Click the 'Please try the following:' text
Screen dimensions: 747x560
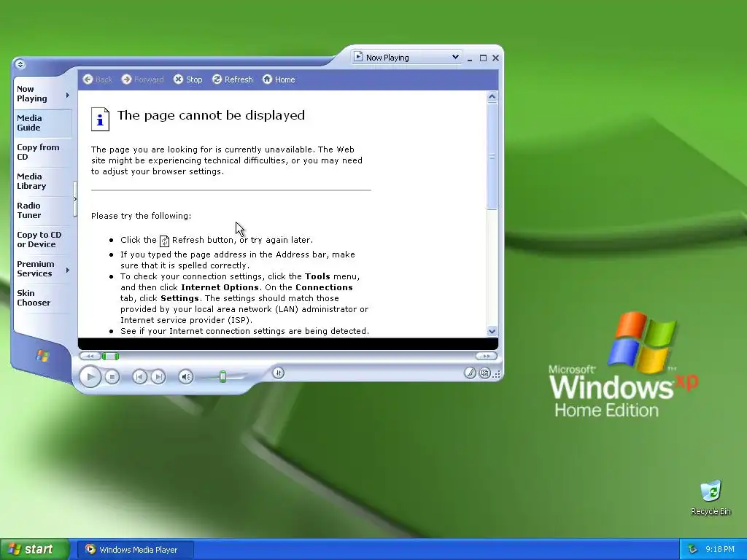point(141,216)
